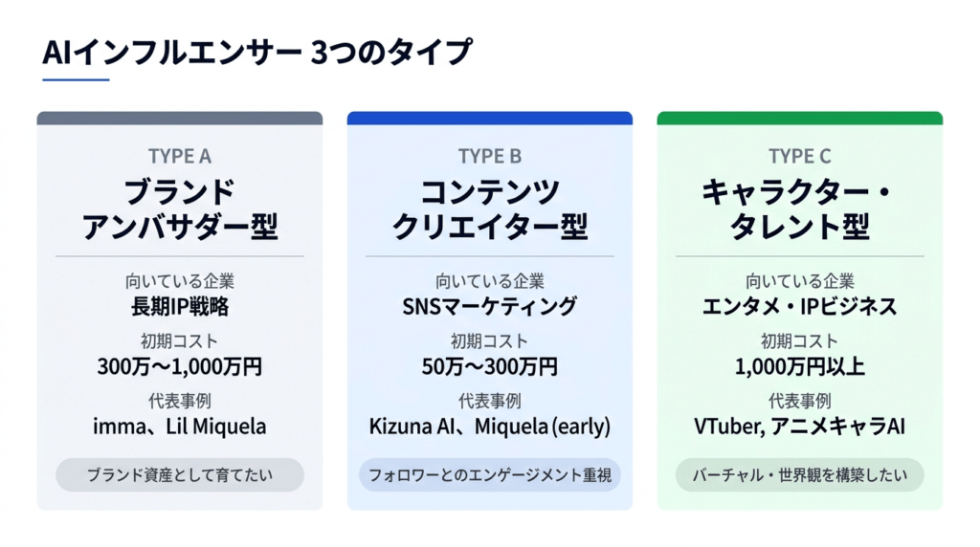Click the エンタメ・IPビジネス text
The image size is (980, 547).
coord(799,307)
